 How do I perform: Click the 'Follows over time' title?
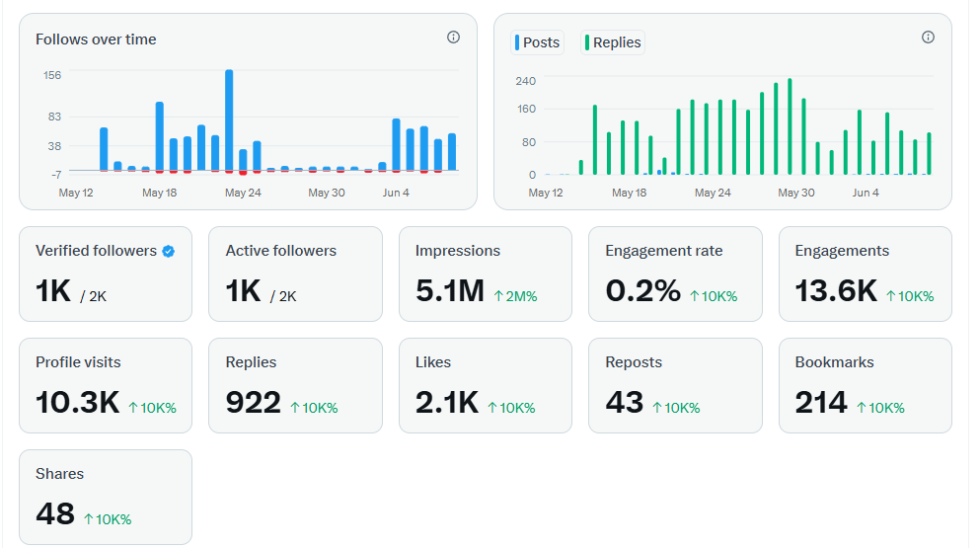pos(96,39)
